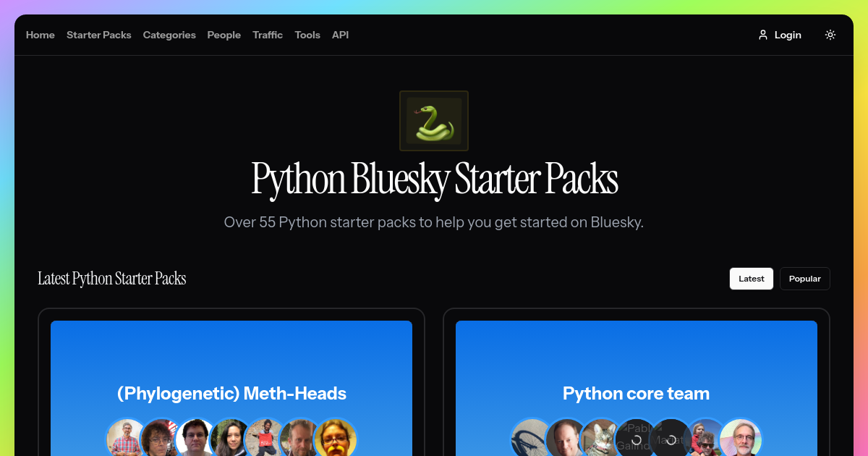Open the (Phylogenetic) Meth-Heads starter pack

(231, 393)
